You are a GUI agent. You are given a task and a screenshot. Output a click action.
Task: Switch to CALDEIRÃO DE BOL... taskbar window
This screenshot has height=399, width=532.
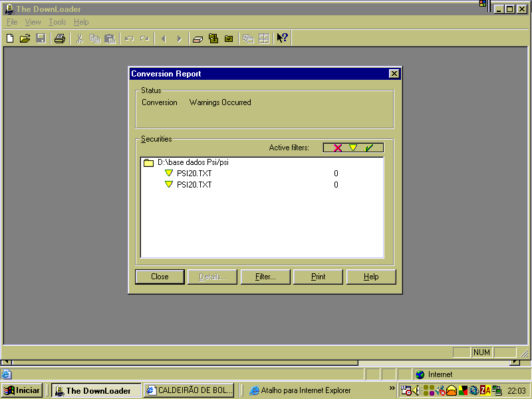[189, 390]
